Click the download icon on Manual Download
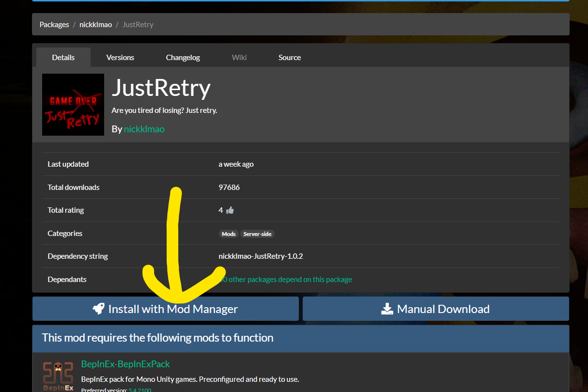This screenshot has height=392, width=588. 387,309
